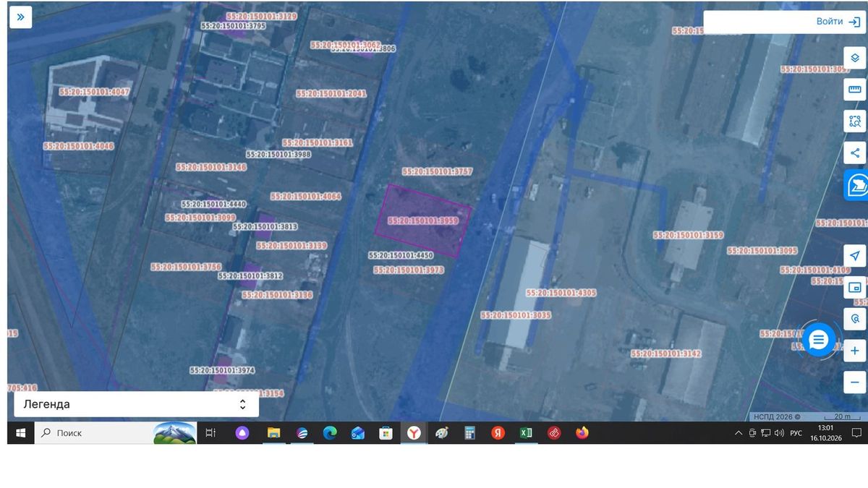Screen dimensions: 868x488
Task: Open the cadastral lookup tool below mini-map
Action: [855, 319]
